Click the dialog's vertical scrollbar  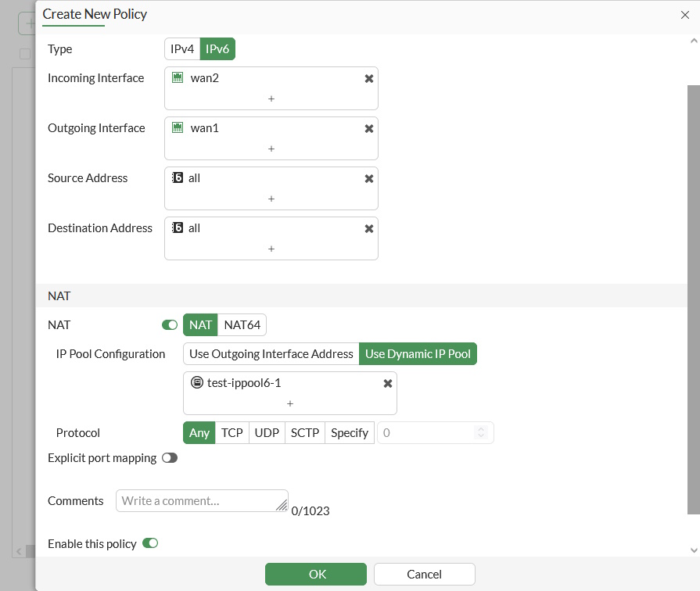click(694, 297)
